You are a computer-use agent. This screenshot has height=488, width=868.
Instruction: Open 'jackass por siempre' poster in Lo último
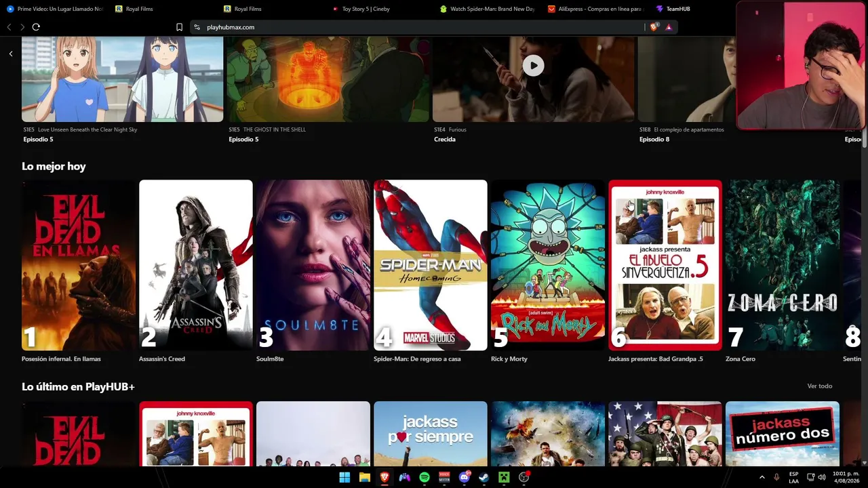tap(430, 434)
